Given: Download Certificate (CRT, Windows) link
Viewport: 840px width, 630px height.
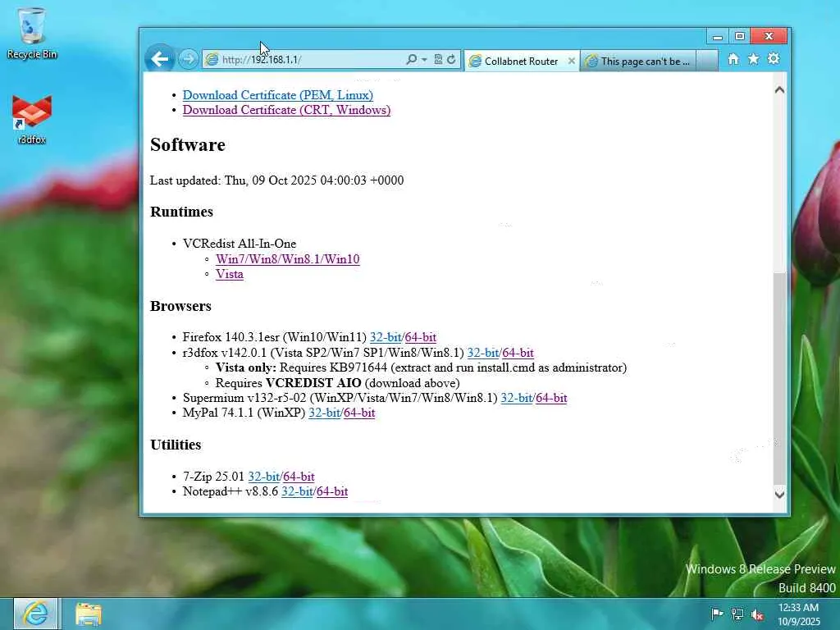Looking at the screenshot, I should (x=286, y=110).
